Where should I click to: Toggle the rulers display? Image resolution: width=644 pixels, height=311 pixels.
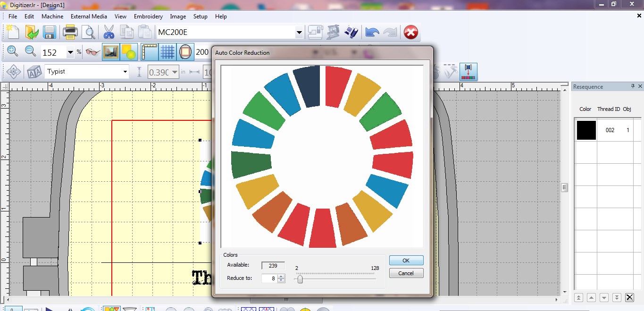[x=150, y=52]
